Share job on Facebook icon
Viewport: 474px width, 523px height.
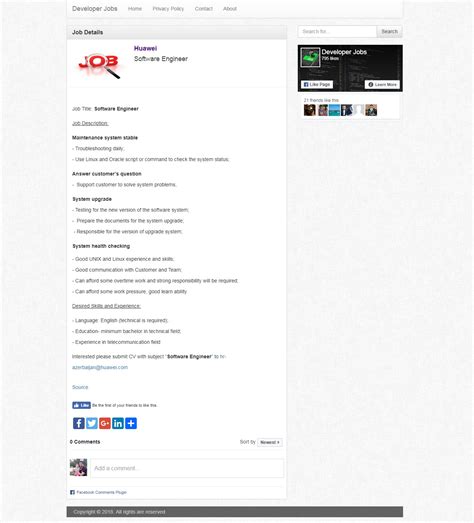78,423
